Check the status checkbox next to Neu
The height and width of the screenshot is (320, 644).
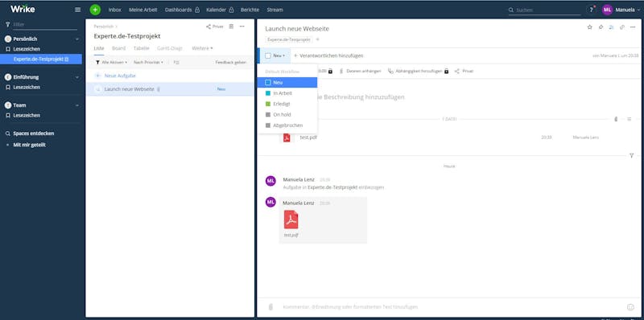pyautogui.click(x=268, y=55)
